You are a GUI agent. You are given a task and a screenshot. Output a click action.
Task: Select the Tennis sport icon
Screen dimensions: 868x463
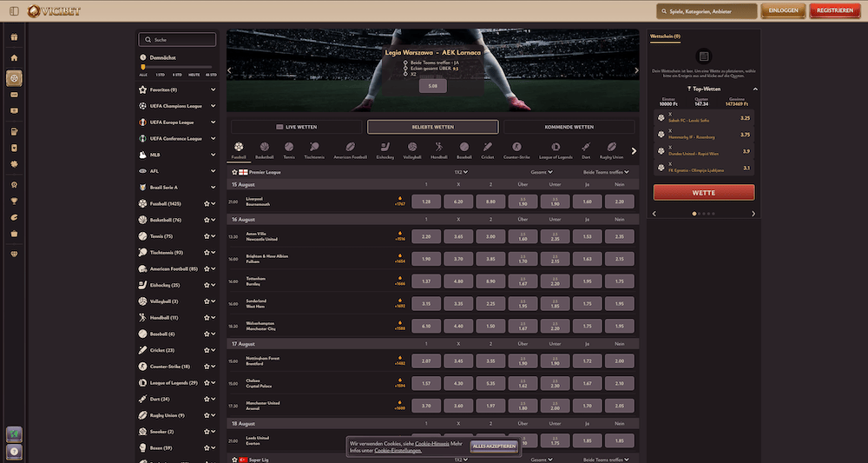pos(289,148)
